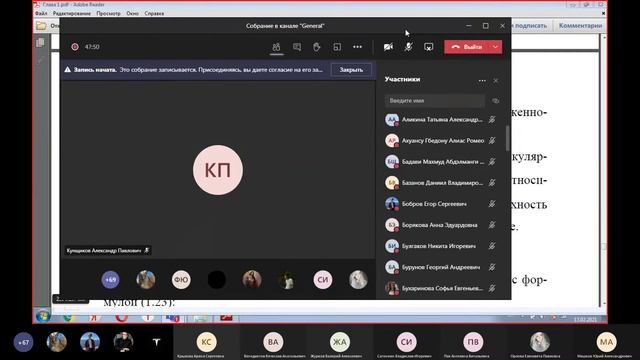
Task: Select participant Бурунов Георгий Андреевич
Action: (x=441, y=267)
